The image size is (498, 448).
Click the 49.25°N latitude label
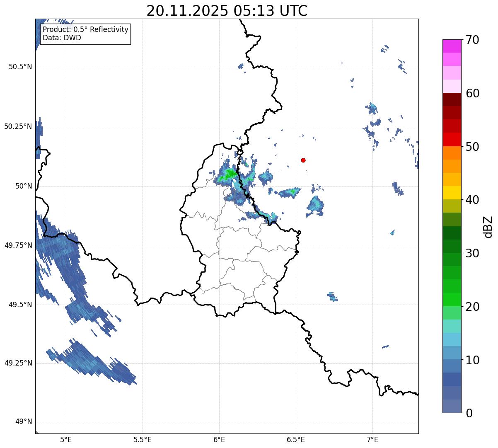pyautogui.click(x=18, y=363)
